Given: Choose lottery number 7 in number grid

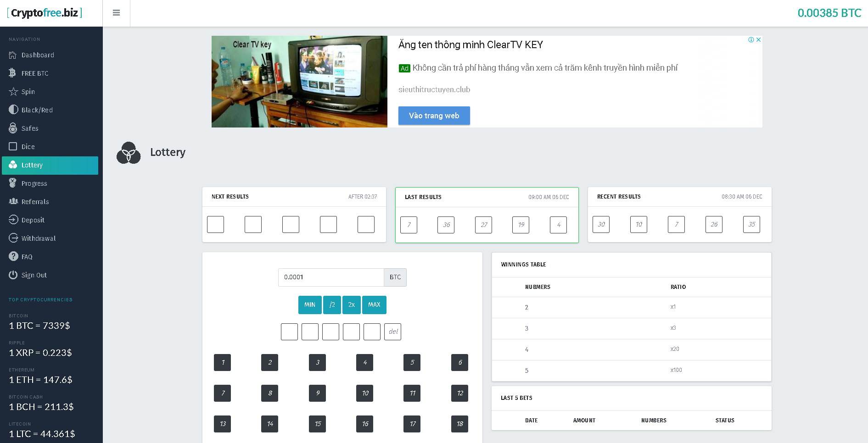Looking at the screenshot, I should (x=223, y=393).
